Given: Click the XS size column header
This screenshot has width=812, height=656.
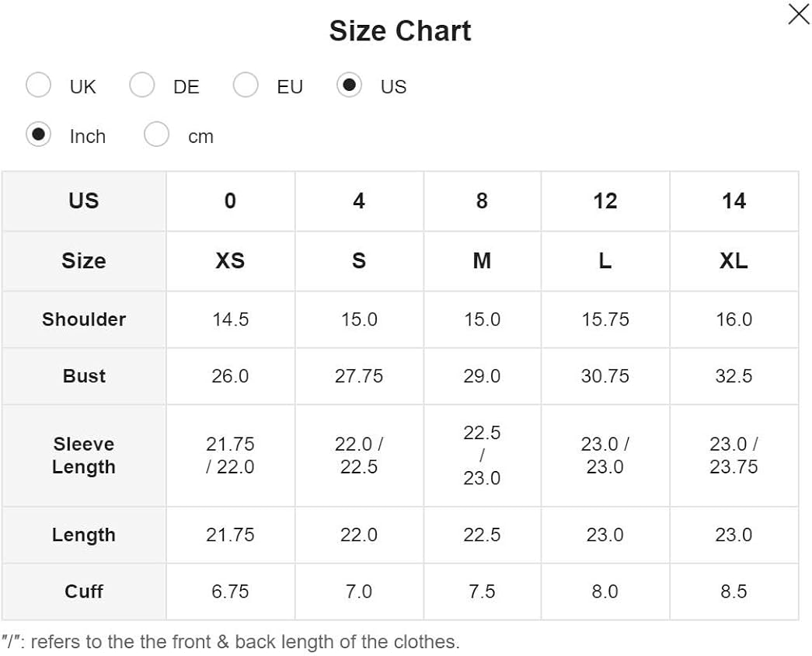Looking at the screenshot, I should pyautogui.click(x=230, y=260).
